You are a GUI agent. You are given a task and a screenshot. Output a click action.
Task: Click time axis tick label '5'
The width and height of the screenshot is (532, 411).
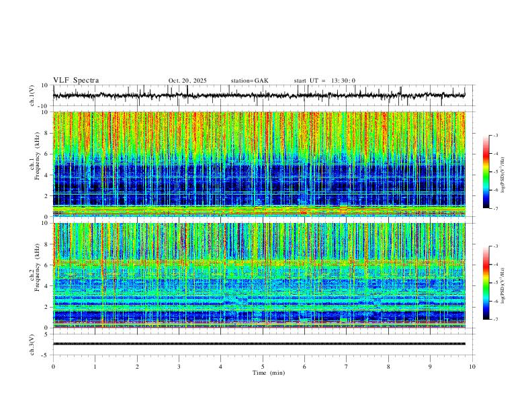click(x=263, y=367)
